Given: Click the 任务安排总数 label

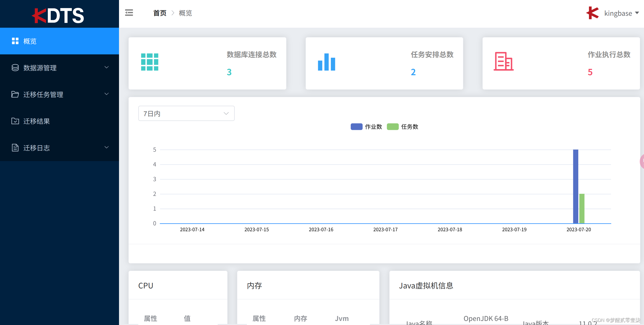Looking at the screenshot, I should click(x=432, y=55).
